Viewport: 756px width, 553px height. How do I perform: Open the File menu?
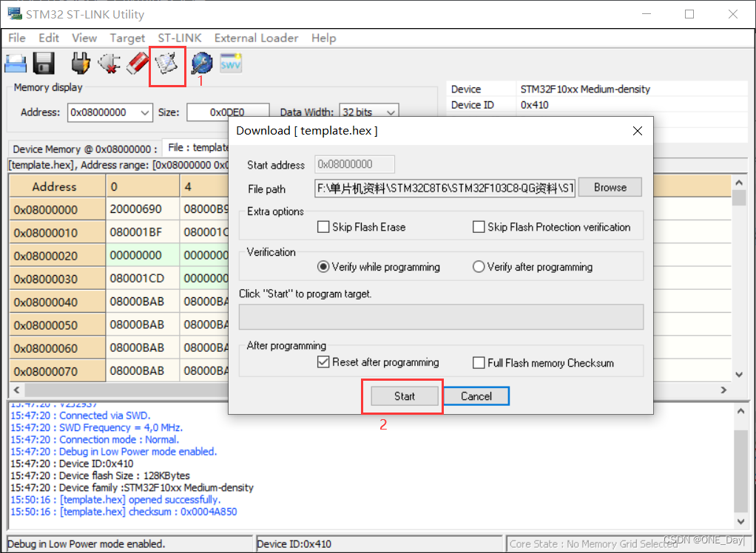pos(17,38)
